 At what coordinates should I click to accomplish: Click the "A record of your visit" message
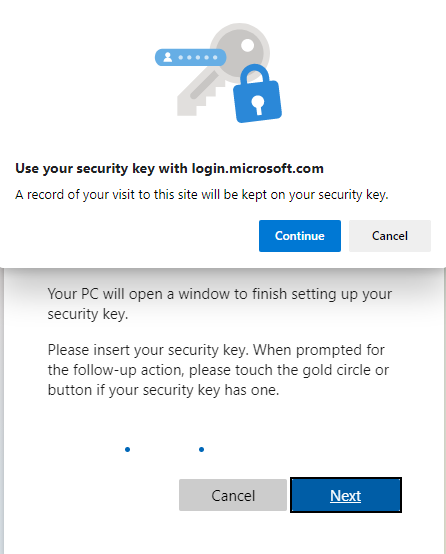tap(202, 195)
